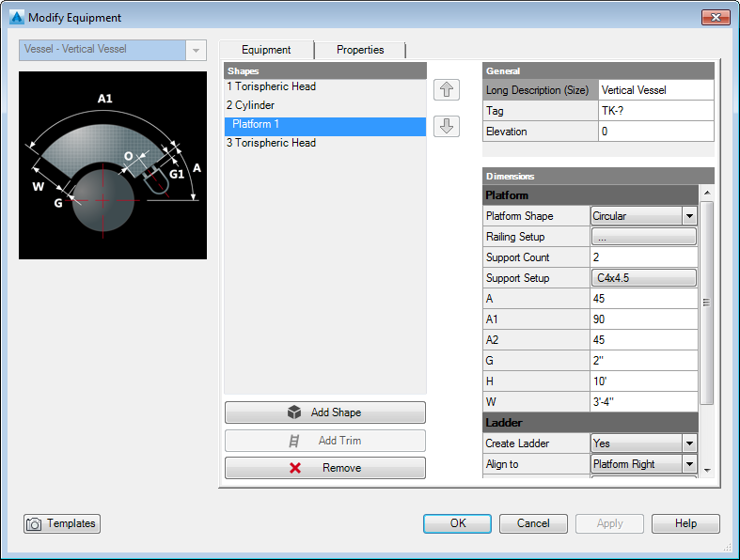Switch to the Properties tab
This screenshot has height=560, width=740.
360,50
